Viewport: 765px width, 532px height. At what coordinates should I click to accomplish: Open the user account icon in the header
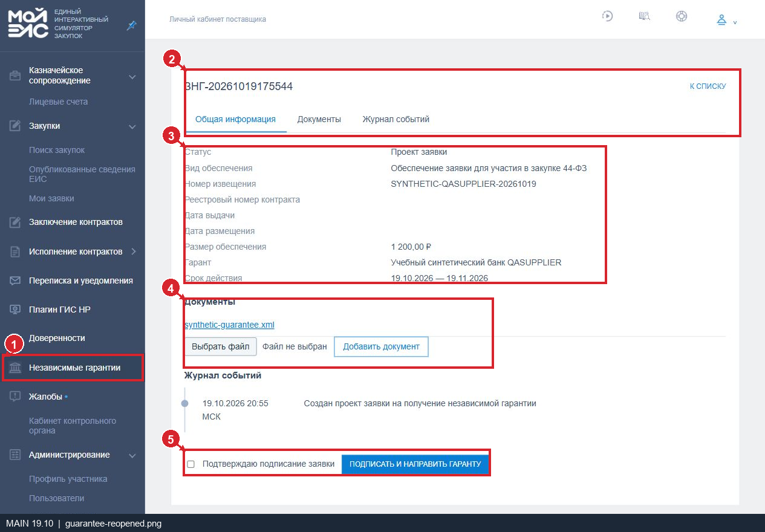(721, 20)
